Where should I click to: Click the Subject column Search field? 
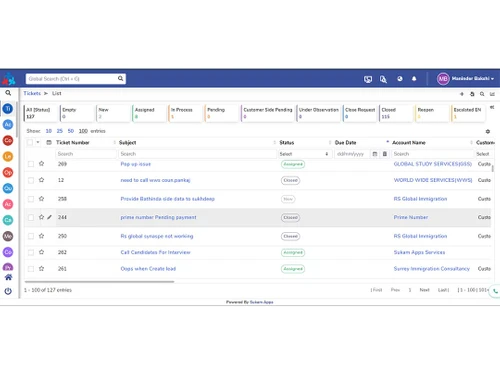coord(197,154)
